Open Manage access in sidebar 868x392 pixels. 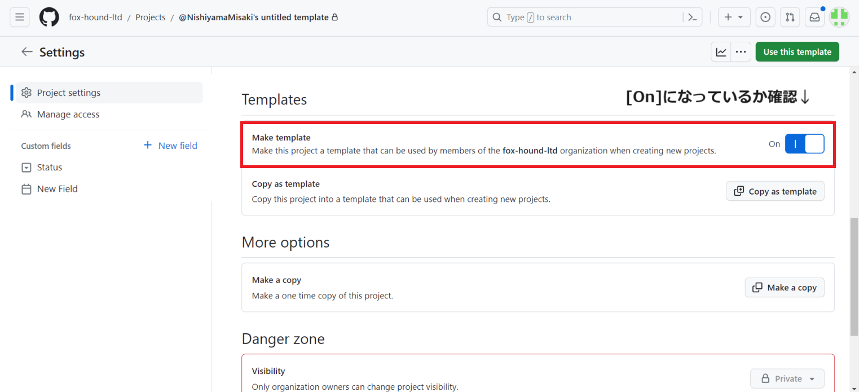tap(68, 114)
